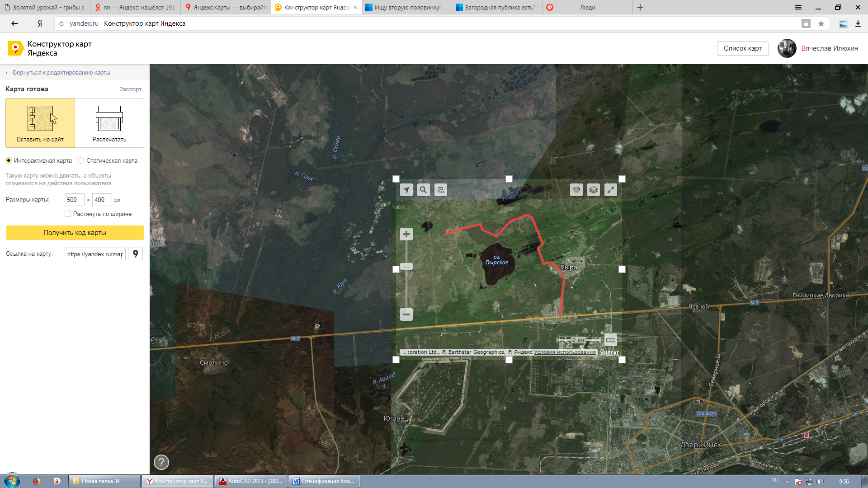The width and height of the screenshot is (868, 488).
Task: Click the Yandex 'Я' home button
Action: [40, 23]
